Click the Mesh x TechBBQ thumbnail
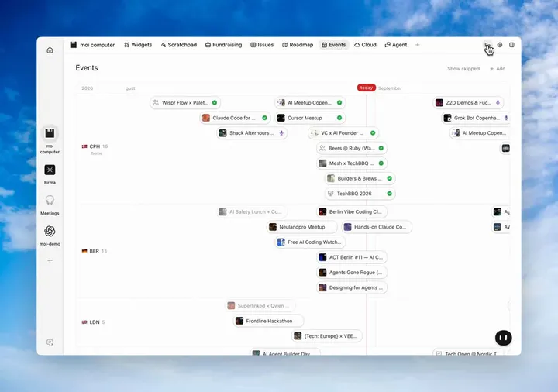The width and height of the screenshot is (558, 392). click(x=322, y=163)
